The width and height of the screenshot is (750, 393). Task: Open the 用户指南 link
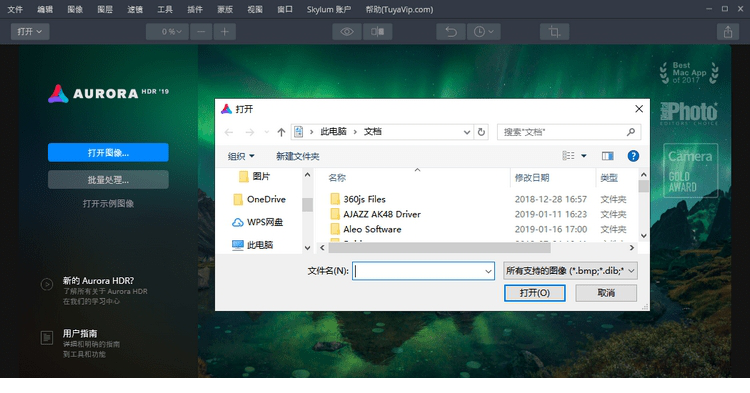click(x=80, y=333)
